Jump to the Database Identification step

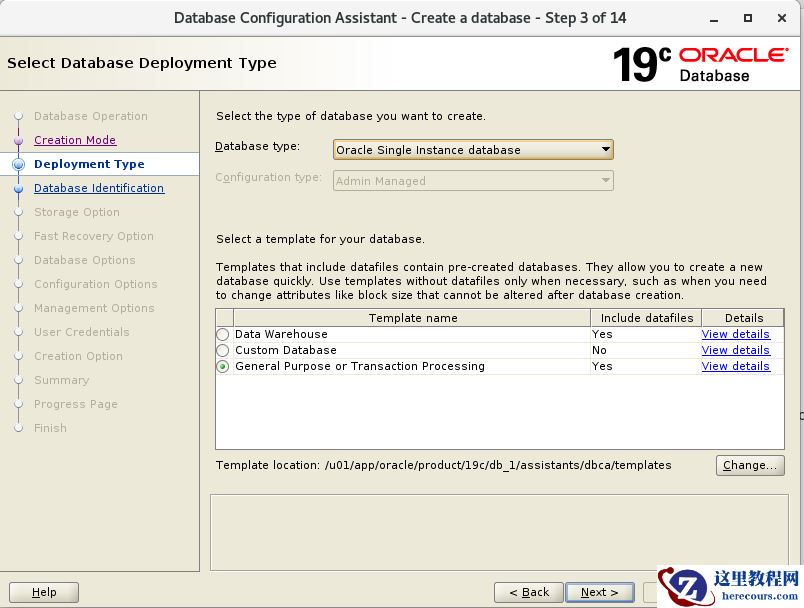[x=99, y=188]
